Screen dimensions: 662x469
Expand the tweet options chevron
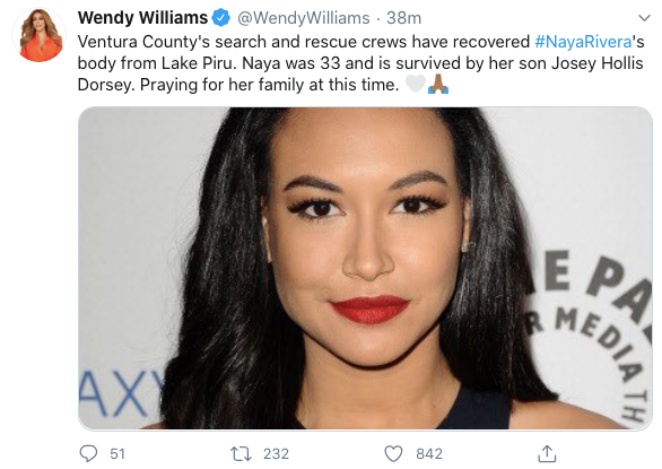643,18
